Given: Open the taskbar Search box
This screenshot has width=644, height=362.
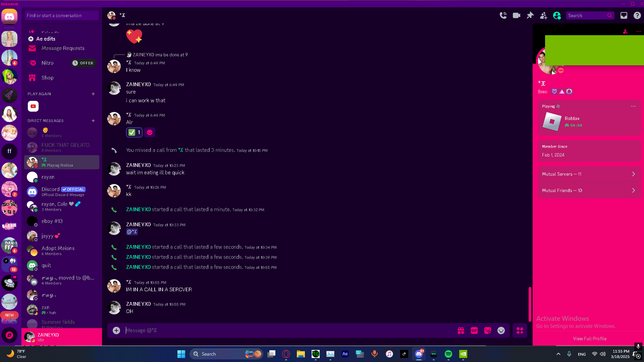Looking at the screenshot, I should (227, 354).
